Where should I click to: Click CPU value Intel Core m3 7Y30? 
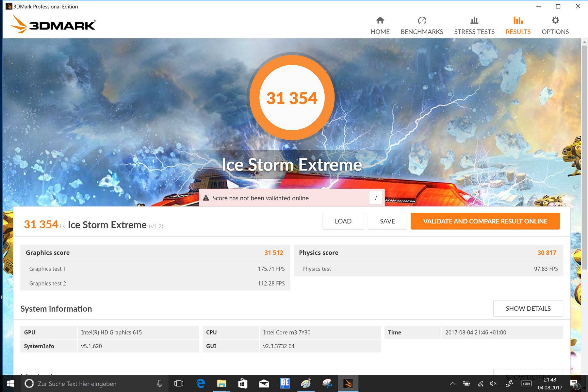[x=287, y=332]
